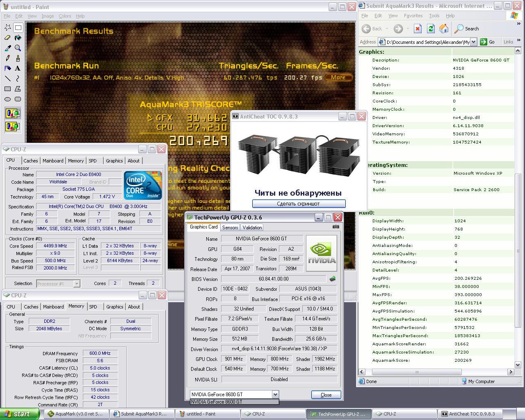Choose the Polygon shape tool in Paint
Screen dimensions: 525x420
(x=18, y=89)
